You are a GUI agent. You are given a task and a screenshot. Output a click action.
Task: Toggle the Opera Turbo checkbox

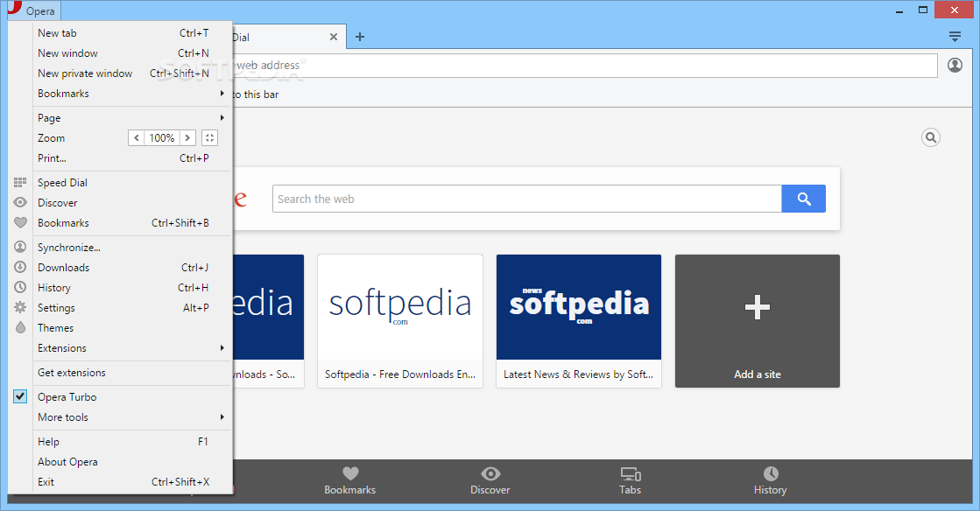[20, 396]
